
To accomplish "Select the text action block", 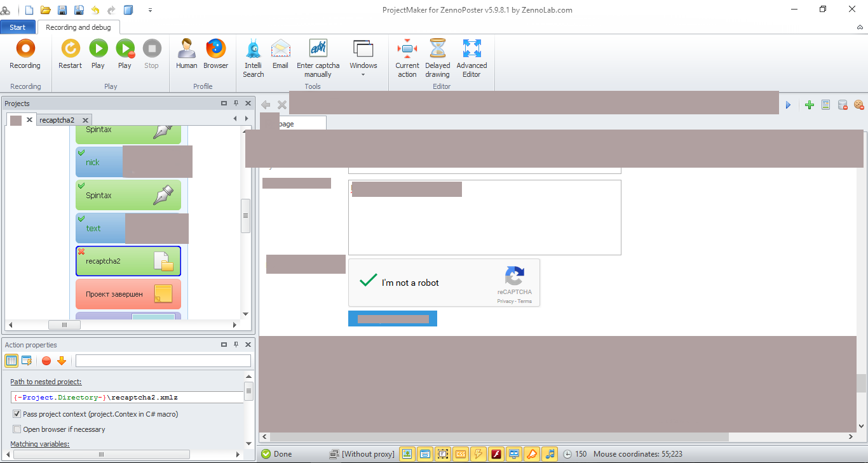I will click(100, 228).
